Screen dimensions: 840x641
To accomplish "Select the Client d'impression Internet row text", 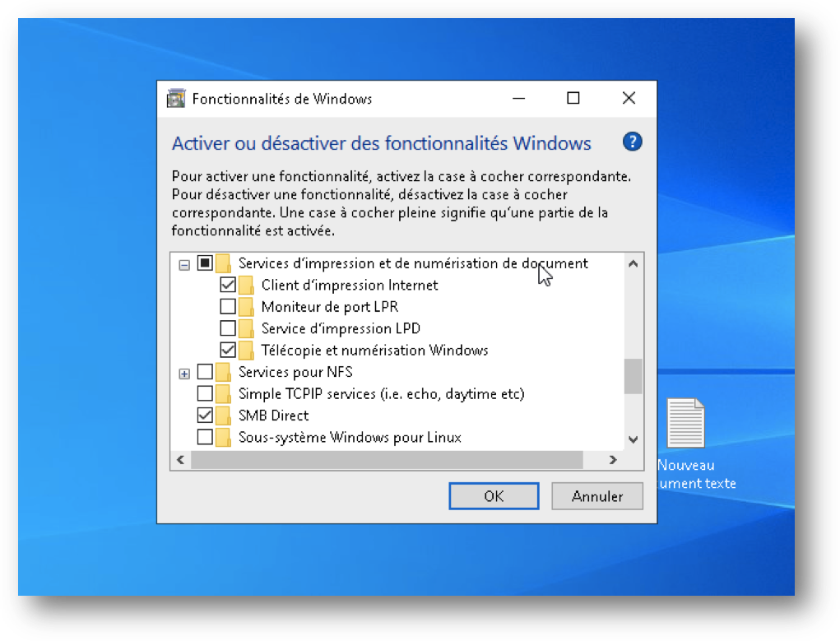I will 350,285.
